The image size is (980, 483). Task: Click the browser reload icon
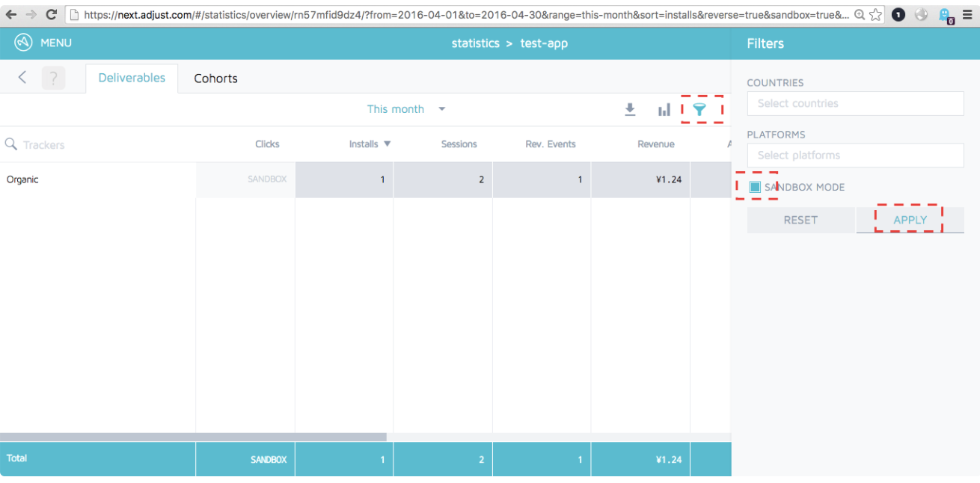point(52,14)
